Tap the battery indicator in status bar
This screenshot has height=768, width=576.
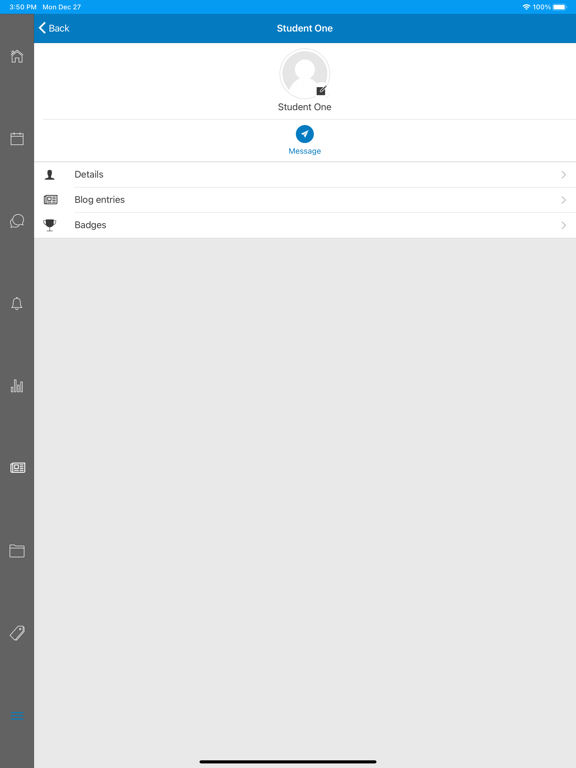tap(560, 7)
